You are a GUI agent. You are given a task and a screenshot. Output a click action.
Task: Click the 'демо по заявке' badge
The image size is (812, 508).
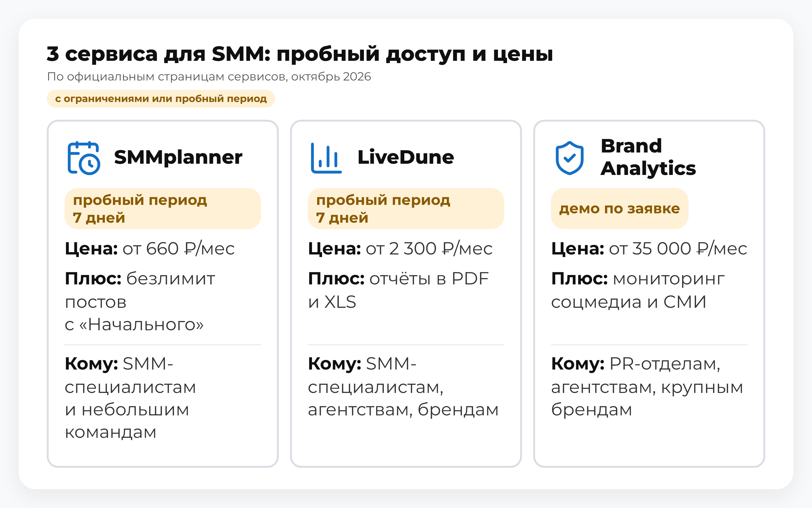pos(620,209)
